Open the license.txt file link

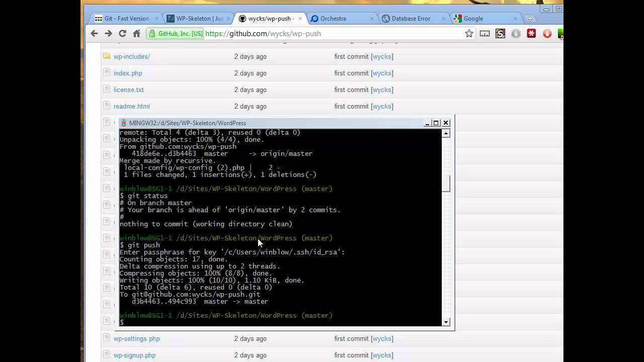129,89
